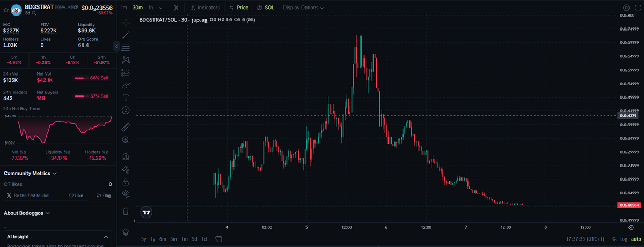Set chart range to 5y
The image size is (644, 247).
pos(143,239)
